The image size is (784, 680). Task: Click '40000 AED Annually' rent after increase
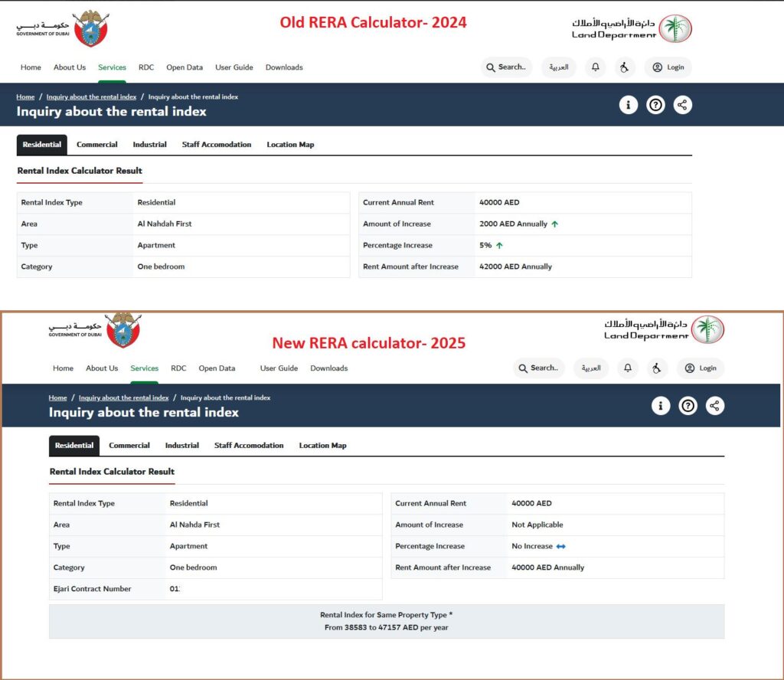pyautogui.click(x=547, y=567)
